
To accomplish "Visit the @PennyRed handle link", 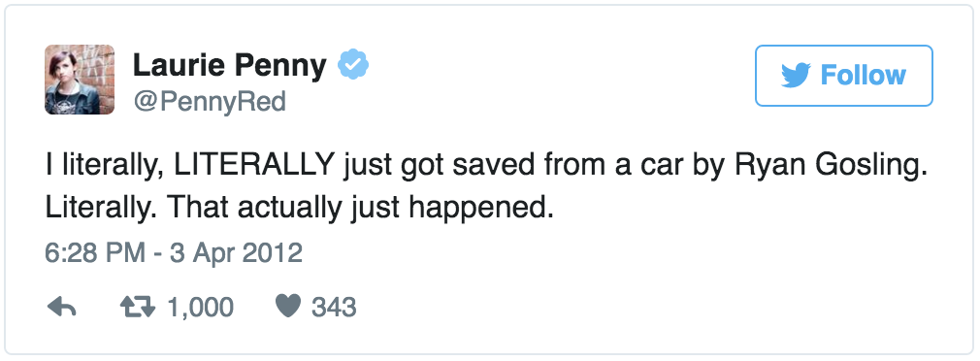I will [210, 101].
